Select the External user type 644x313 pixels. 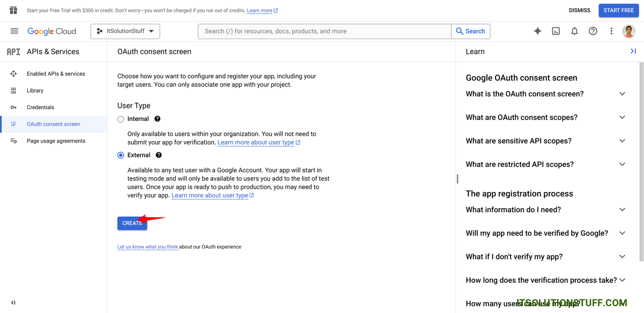pyautogui.click(x=121, y=155)
